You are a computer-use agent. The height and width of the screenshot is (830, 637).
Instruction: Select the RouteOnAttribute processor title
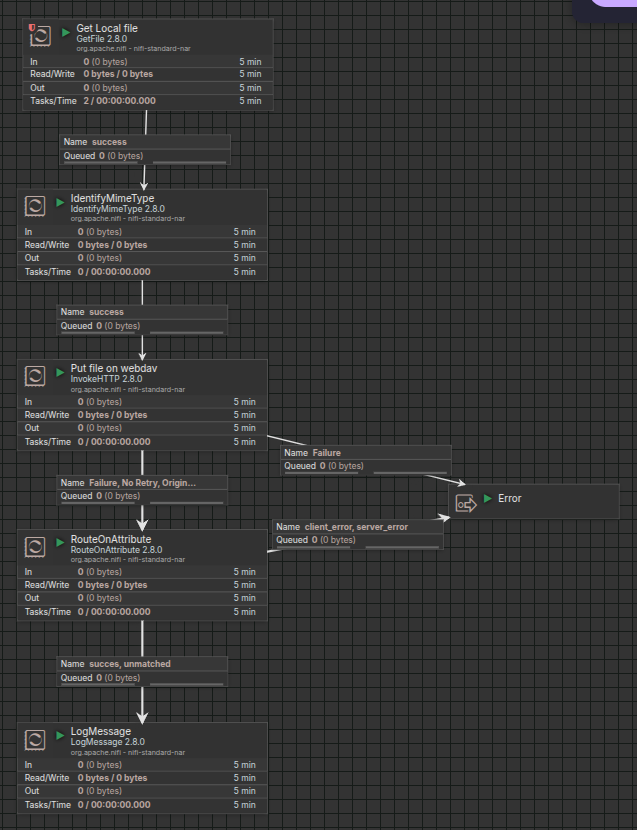(x=111, y=539)
